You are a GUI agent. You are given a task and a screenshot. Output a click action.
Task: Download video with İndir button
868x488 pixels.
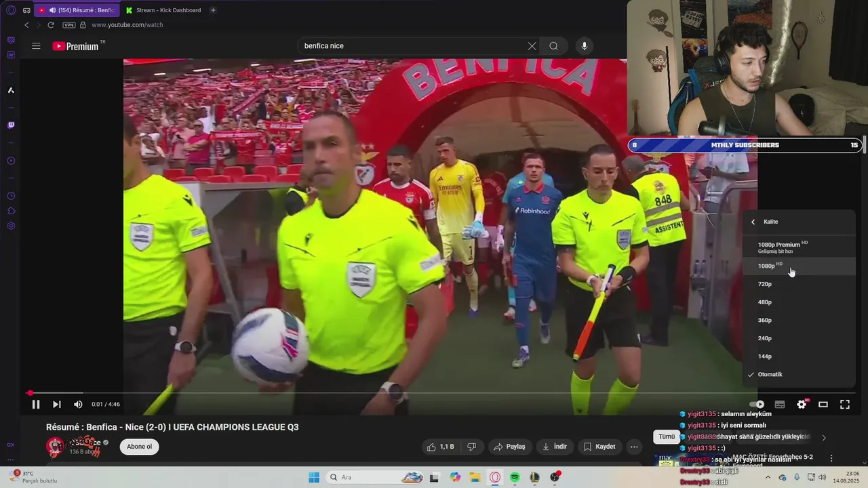pos(555,447)
